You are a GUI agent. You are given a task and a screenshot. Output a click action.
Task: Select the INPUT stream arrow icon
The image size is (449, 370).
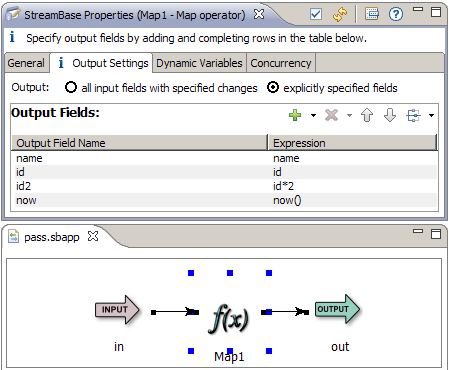pos(117,309)
